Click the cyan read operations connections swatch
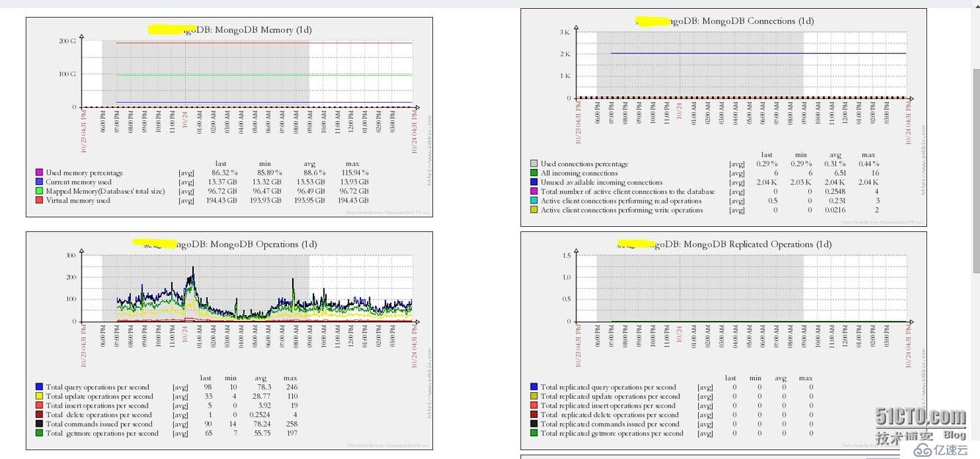 coord(534,200)
